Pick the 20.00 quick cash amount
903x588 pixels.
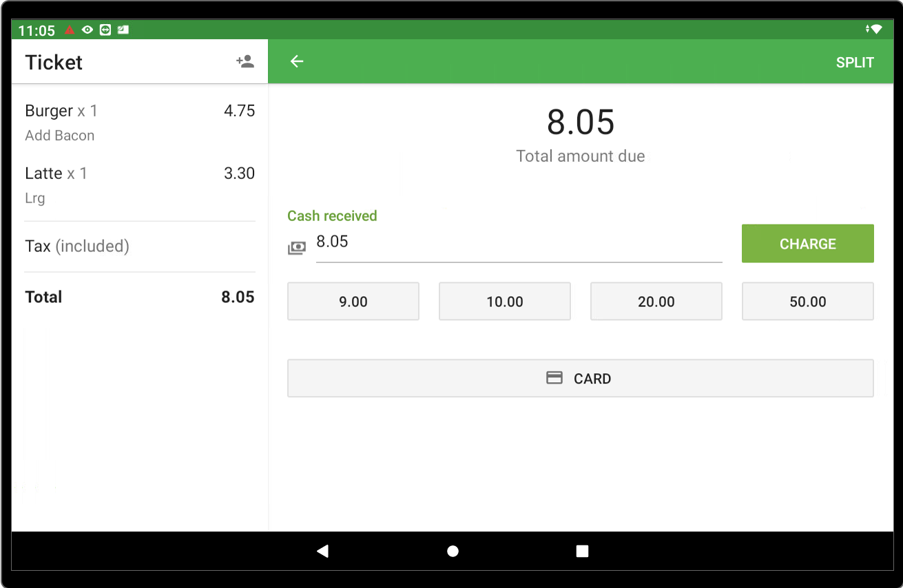pyautogui.click(x=656, y=302)
